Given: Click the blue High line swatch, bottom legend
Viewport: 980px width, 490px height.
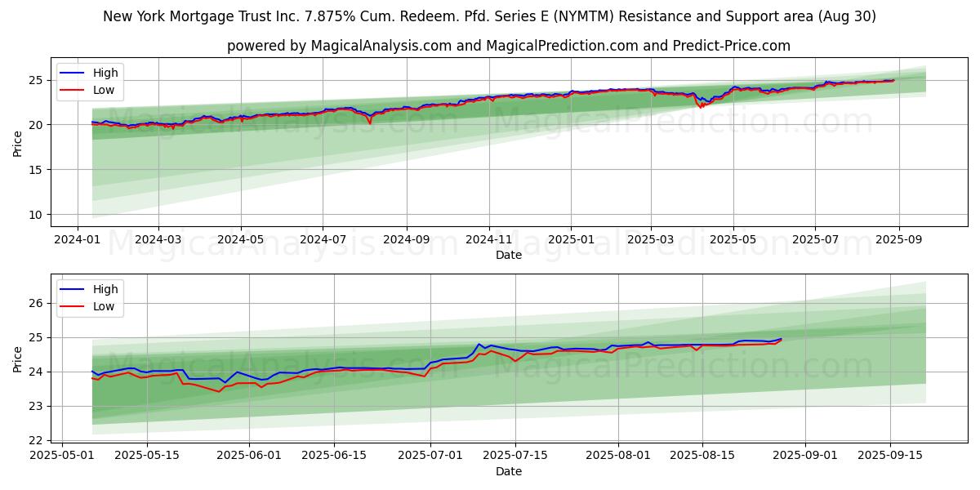Looking at the screenshot, I should tap(73, 289).
